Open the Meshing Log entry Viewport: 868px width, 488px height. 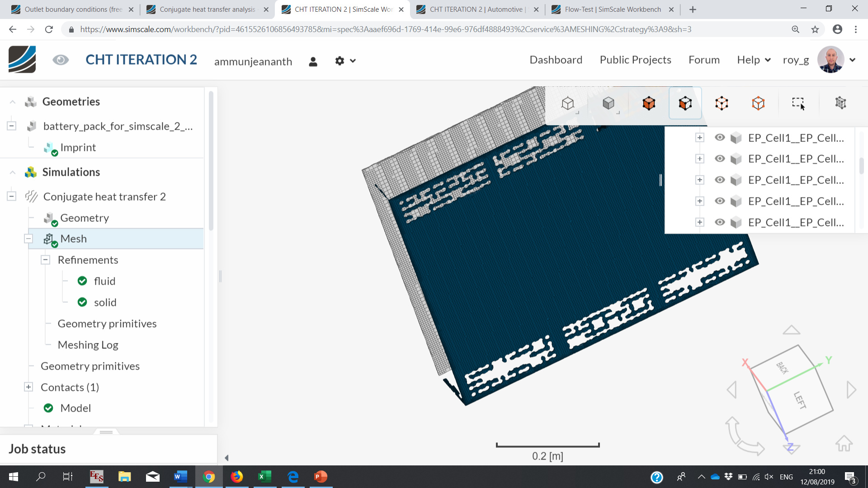coord(88,345)
